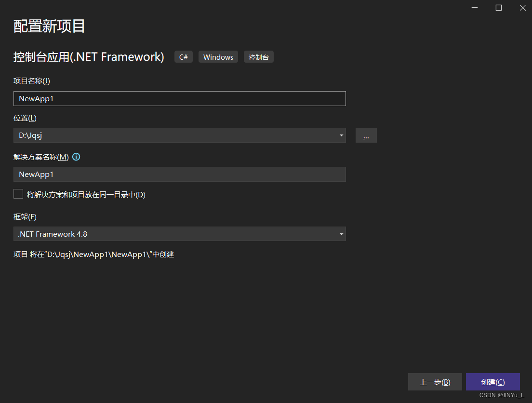Select the NewApp1 solution name field
Screen dimensions: 532x403
(x=179, y=174)
